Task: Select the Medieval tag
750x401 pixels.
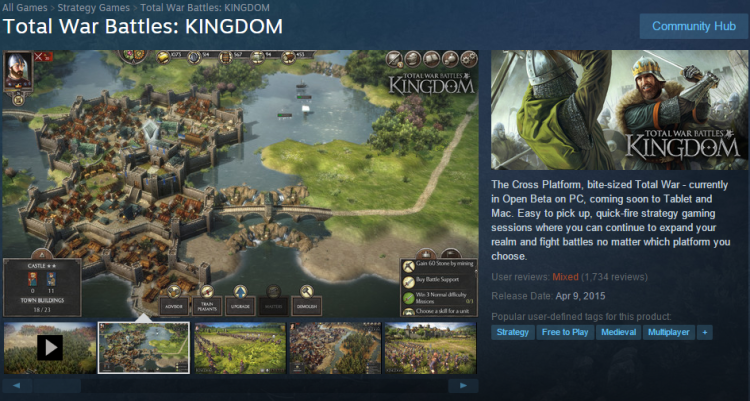Action: 618,332
